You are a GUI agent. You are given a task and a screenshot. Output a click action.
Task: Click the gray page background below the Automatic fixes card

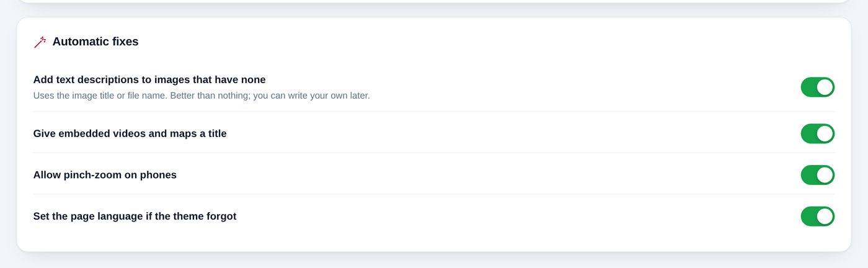[x=434, y=261]
